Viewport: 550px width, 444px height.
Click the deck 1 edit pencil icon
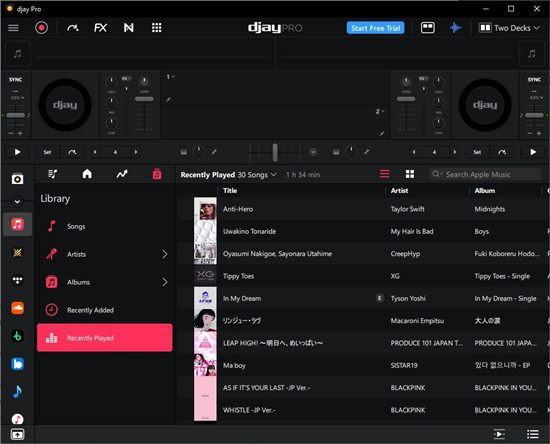168,100
